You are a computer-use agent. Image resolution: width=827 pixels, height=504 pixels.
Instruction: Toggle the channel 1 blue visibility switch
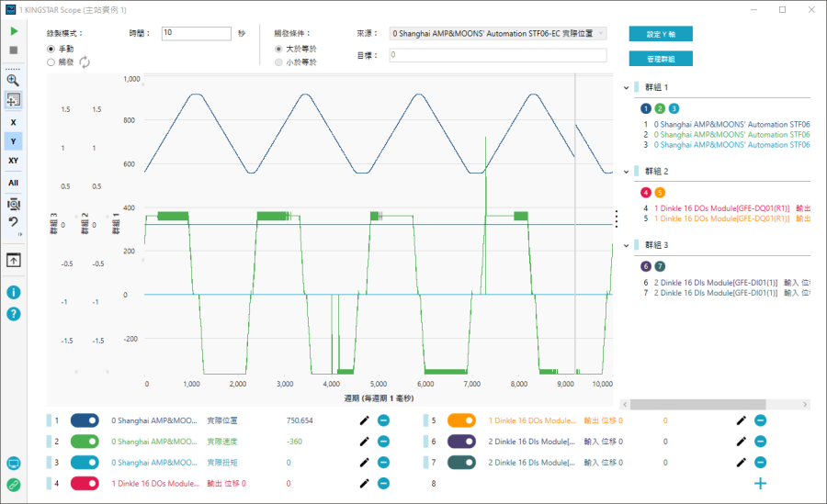coord(85,420)
